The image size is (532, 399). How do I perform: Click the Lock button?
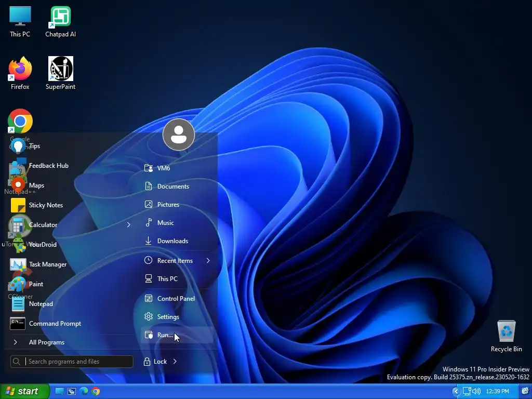155,362
